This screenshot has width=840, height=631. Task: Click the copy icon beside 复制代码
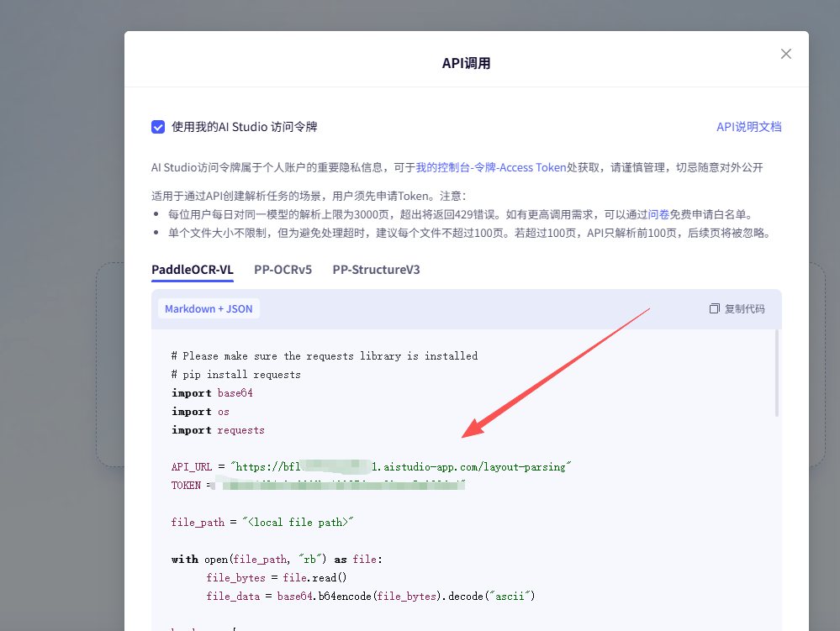pyautogui.click(x=715, y=308)
